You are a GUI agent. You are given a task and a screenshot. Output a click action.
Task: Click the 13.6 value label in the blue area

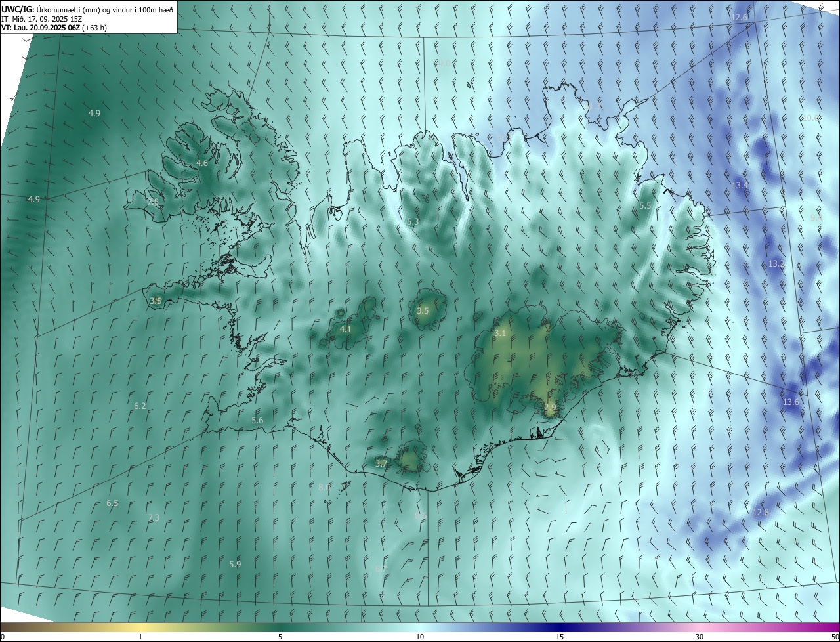791,402
